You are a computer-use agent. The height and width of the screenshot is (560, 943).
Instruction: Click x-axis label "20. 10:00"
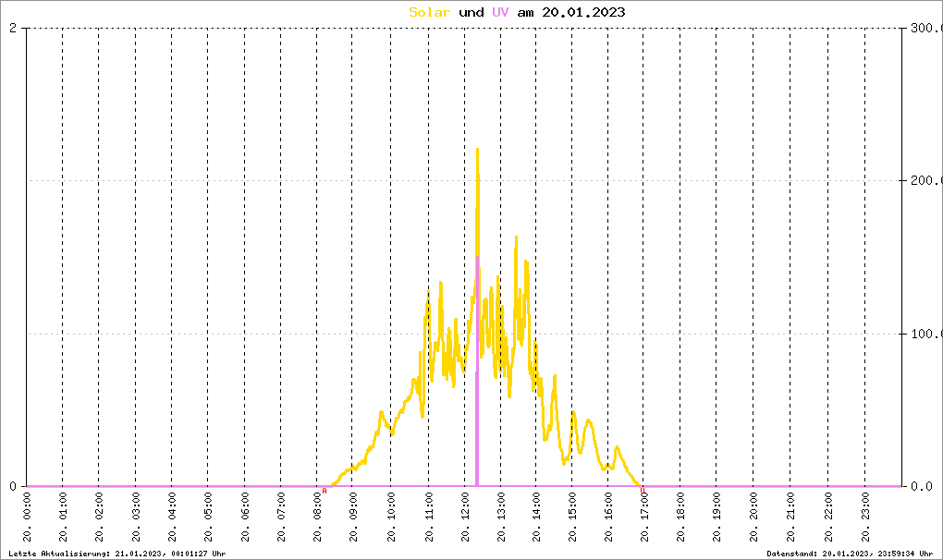click(x=391, y=517)
